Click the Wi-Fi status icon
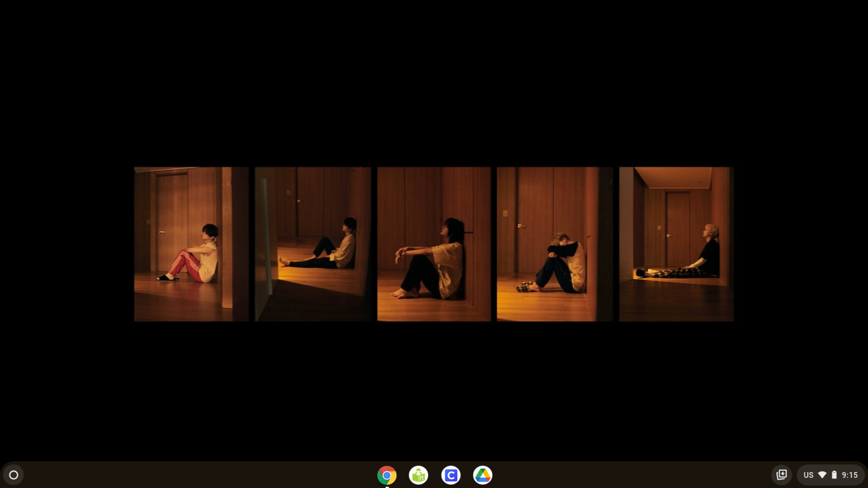 coord(822,475)
